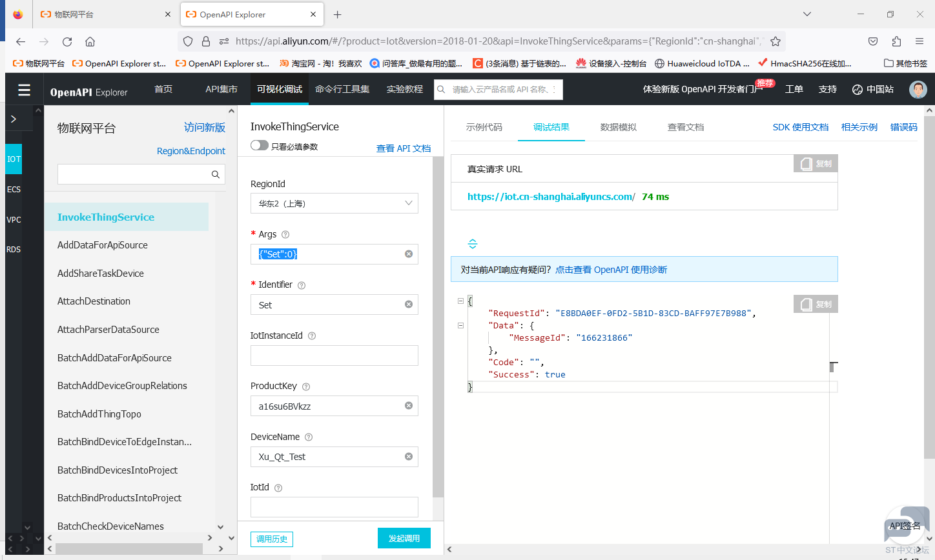Click help icon next to Identifier label
Viewport: 935px width, 560px height.
[x=302, y=285]
